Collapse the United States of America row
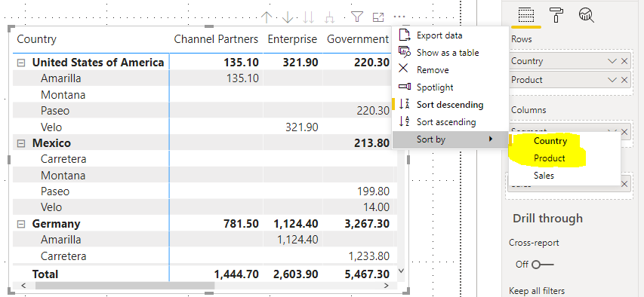 coord(21,63)
